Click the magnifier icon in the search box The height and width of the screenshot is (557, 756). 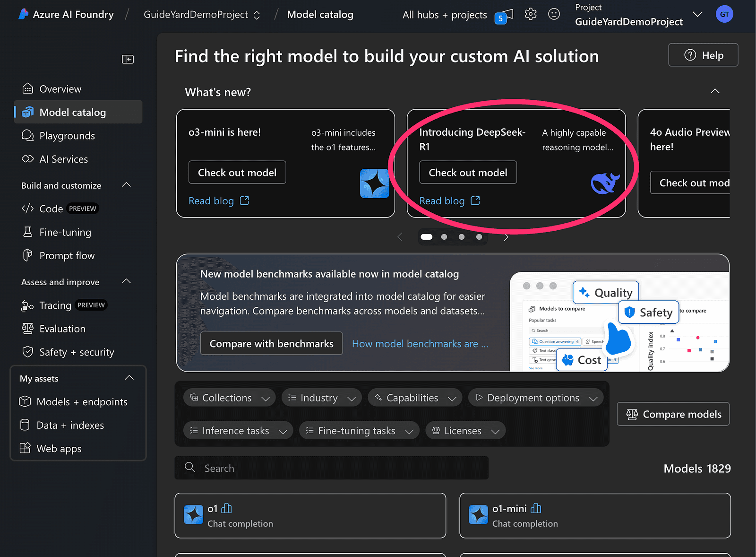coord(190,467)
